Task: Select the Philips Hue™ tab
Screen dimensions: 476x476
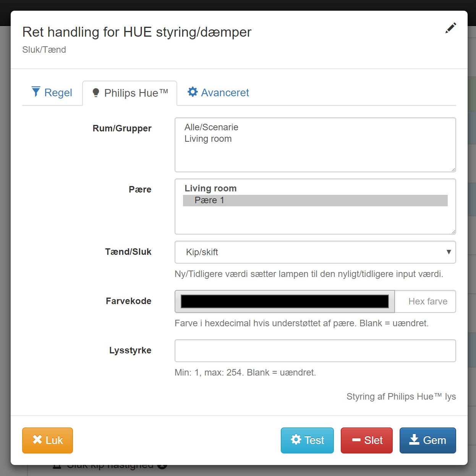Action: 130,93
